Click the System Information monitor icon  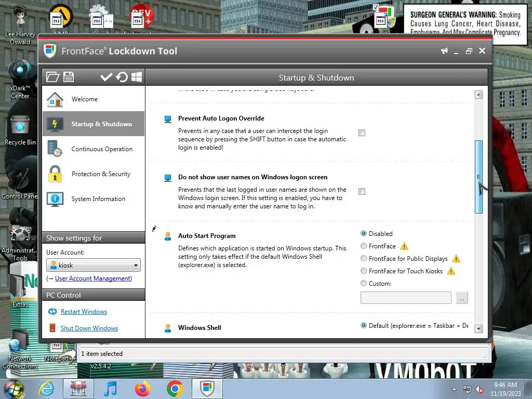coord(55,199)
